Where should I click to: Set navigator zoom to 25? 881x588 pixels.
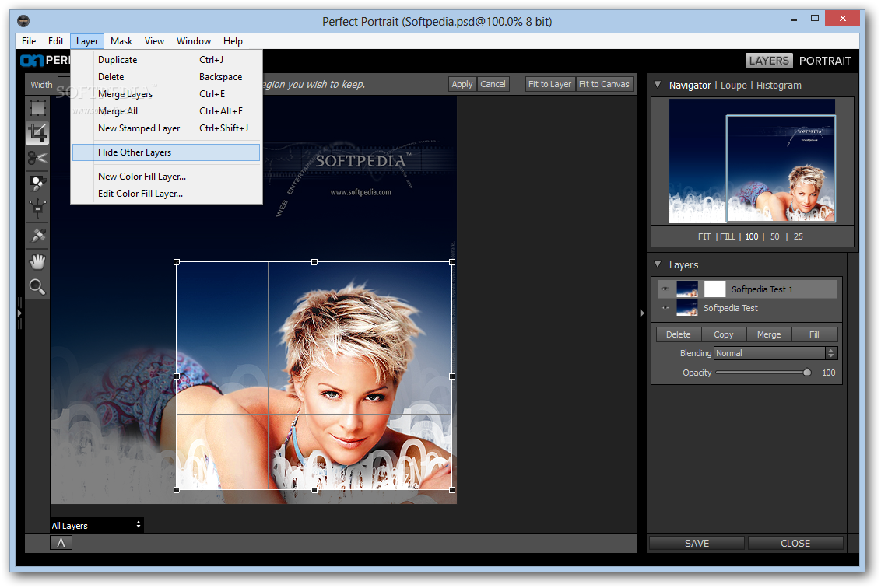(799, 236)
